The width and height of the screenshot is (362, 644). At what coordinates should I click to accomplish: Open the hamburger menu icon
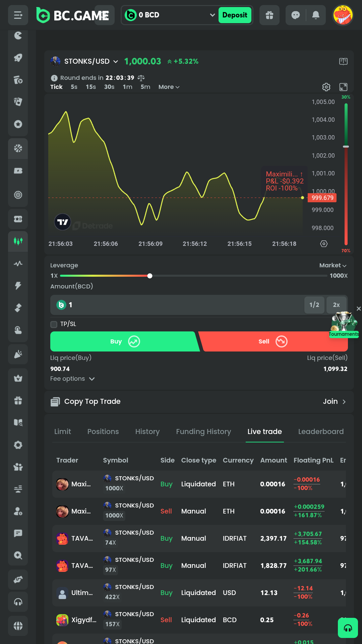tap(18, 15)
